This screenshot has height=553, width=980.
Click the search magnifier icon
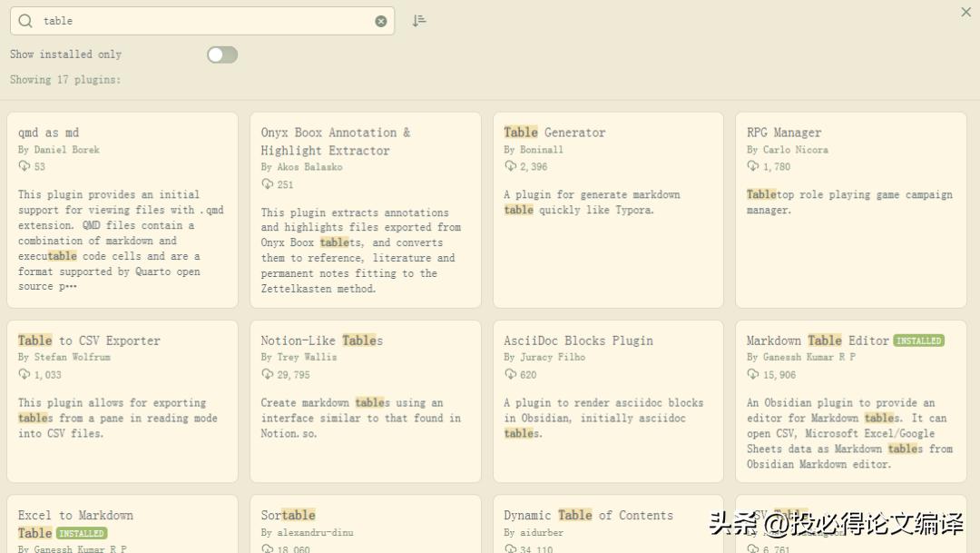click(25, 21)
